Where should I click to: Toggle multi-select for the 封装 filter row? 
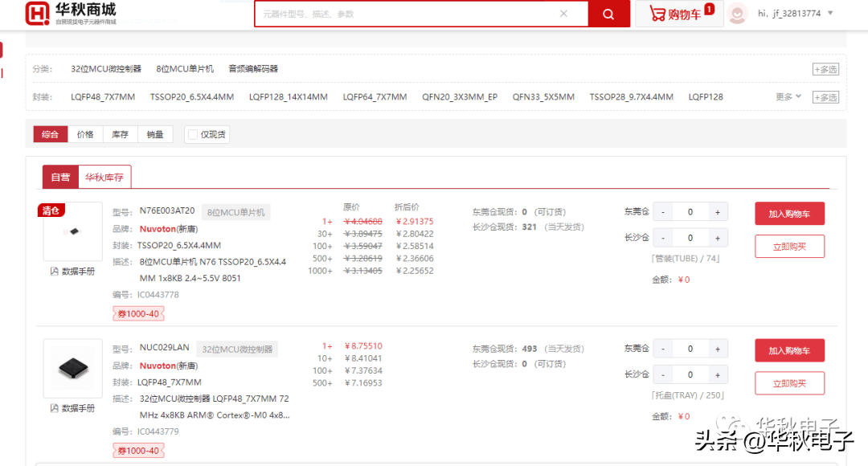tap(825, 97)
